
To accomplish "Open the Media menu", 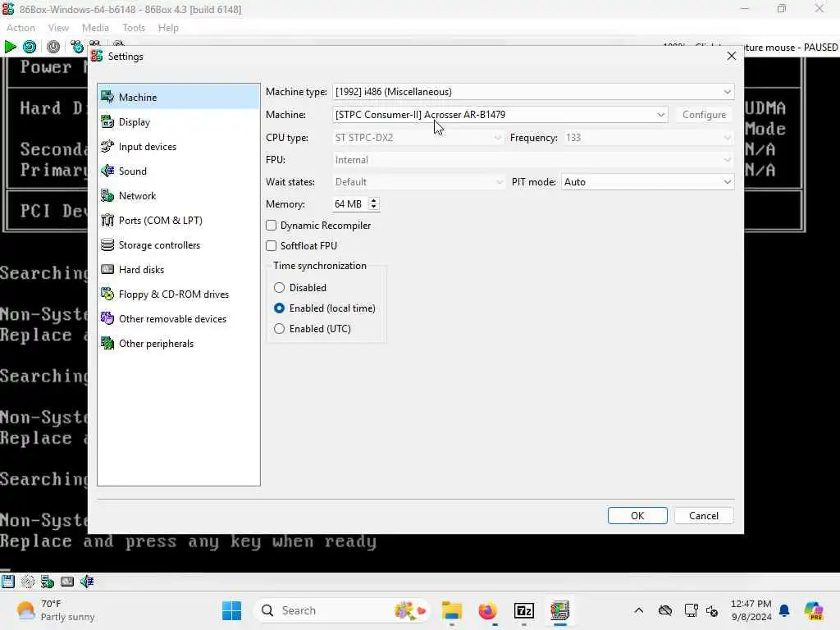I will point(95,28).
